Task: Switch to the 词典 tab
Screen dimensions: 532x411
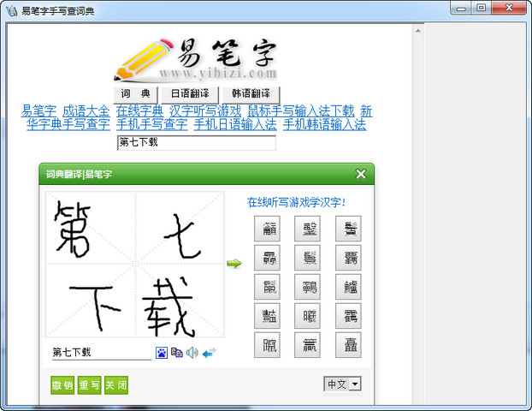Action: (135, 94)
